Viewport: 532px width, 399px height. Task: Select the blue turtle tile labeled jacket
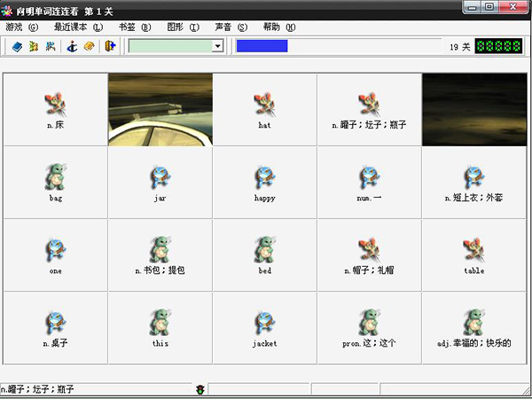tap(264, 328)
